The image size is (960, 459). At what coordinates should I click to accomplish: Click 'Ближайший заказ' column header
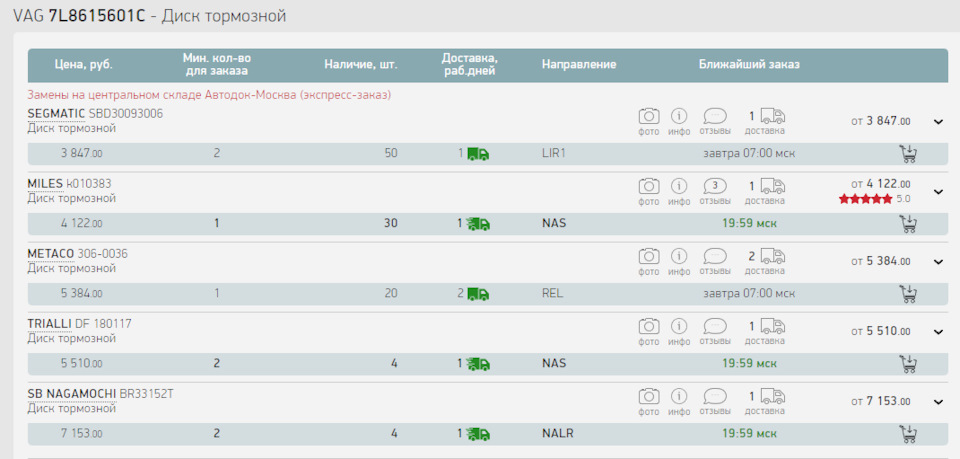(x=749, y=64)
